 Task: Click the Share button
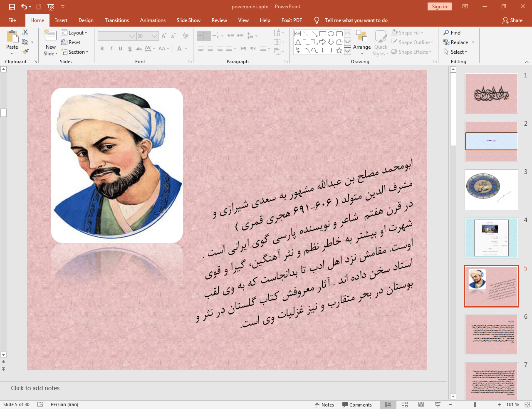512,20
